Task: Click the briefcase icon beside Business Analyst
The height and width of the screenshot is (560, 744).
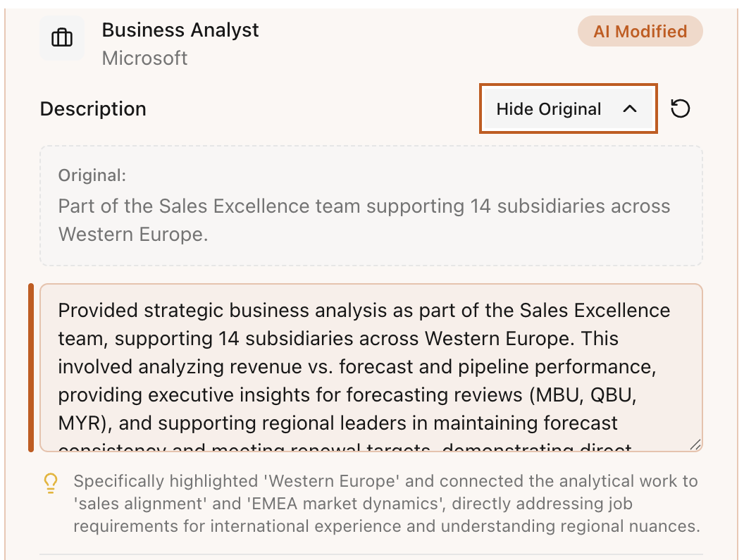Action: tap(62, 38)
